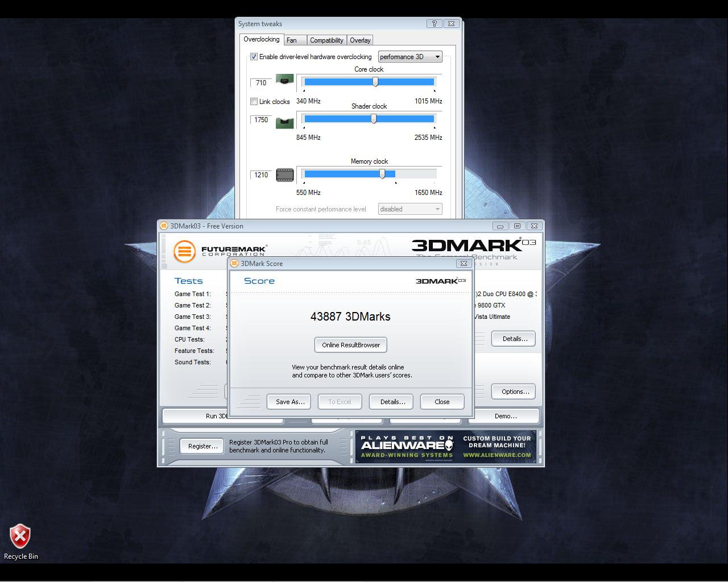Screen dimensions: 728x582
Task: Click the Alienware advertisement banner
Action: [x=446, y=447]
